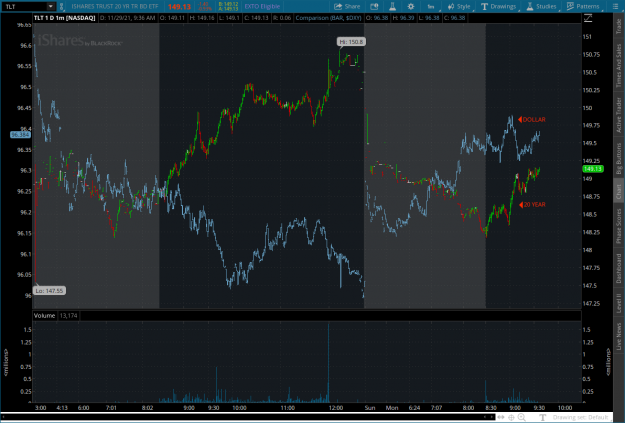Viewport: 625px width, 423px height.
Task: Click the crosshair pan icon
Action: pos(511,417)
